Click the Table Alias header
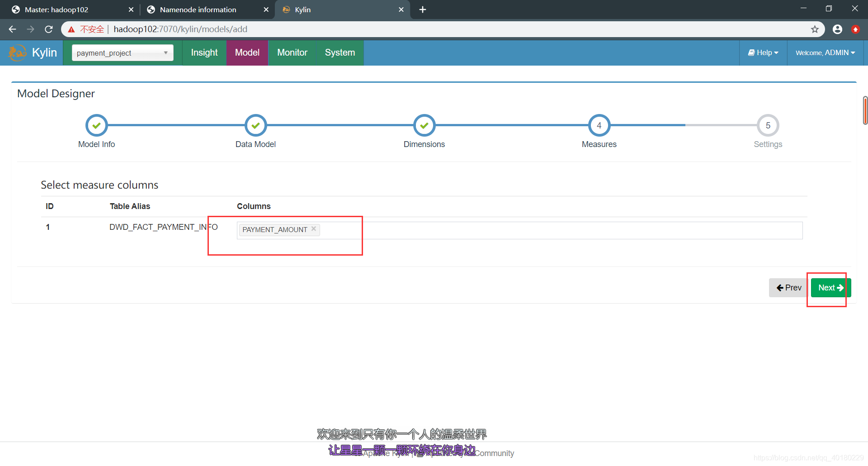The height and width of the screenshot is (466, 868). 130,206
